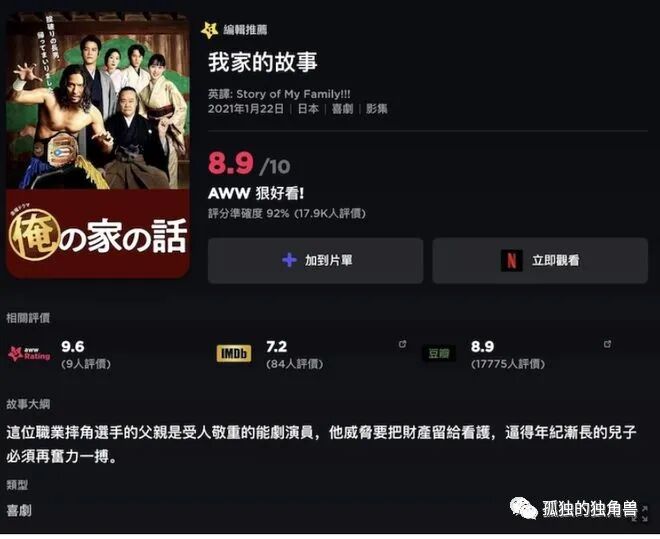Click the blue plus icon on 加到片單

click(290, 260)
